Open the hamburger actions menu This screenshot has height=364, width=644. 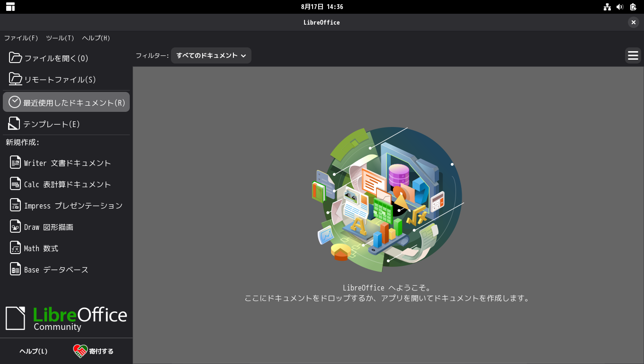coord(633,55)
